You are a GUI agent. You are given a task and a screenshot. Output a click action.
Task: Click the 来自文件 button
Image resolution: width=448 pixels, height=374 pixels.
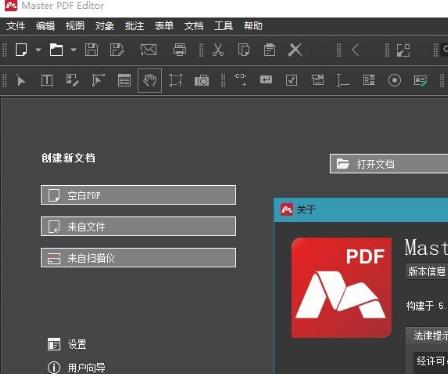[x=138, y=226]
